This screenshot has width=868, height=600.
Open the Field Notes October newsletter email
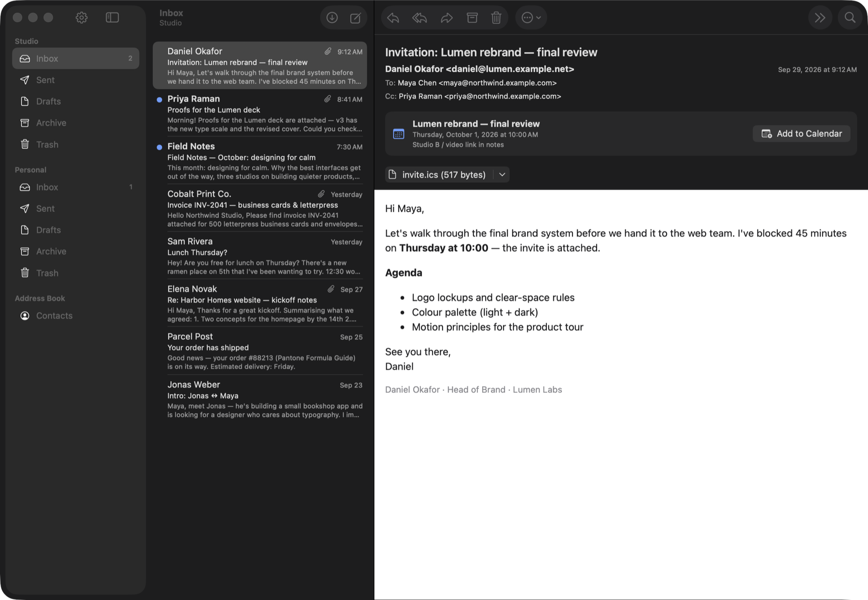(x=260, y=161)
